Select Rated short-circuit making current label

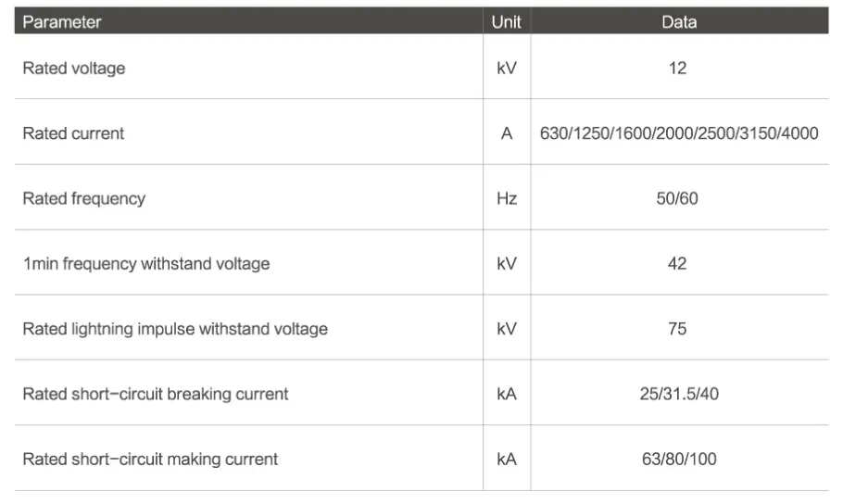pyautogui.click(x=150, y=460)
